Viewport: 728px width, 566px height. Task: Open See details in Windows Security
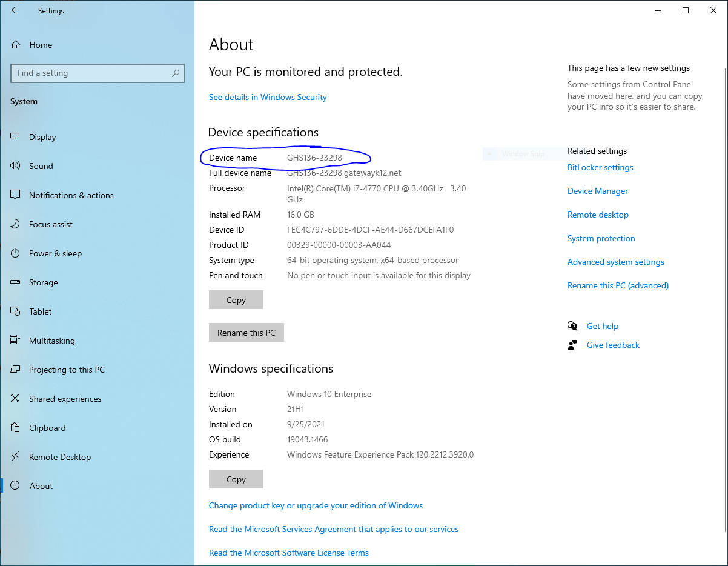pyautogui.click(x=268, y=97)
